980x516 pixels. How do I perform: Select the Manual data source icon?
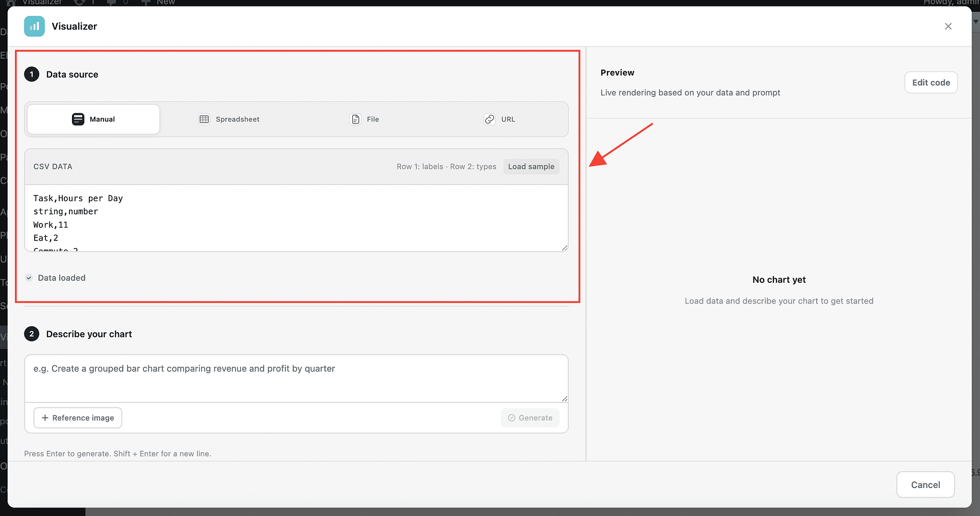78,119
